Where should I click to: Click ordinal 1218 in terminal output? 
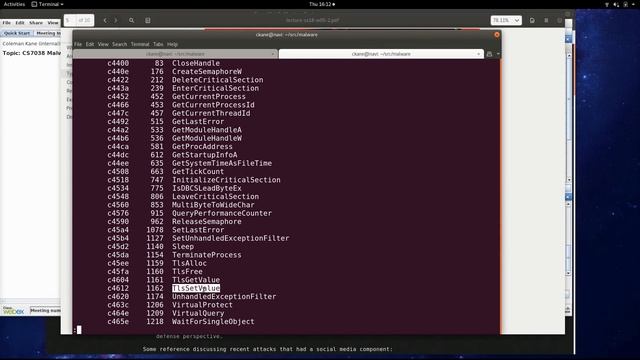155,321
